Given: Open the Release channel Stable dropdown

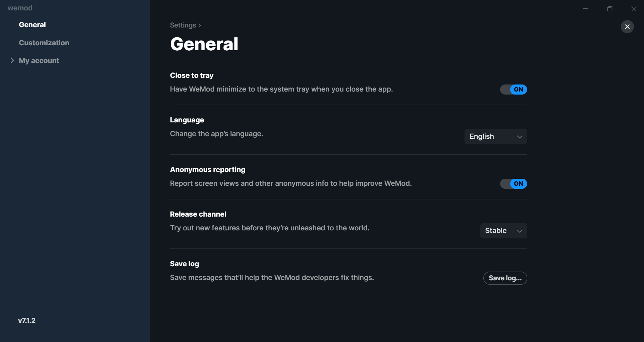Looking at the screenshot, I should [x=503, y=231].
